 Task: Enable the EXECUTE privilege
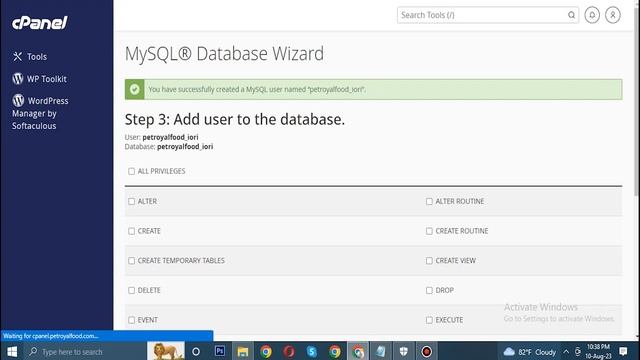click(x=429, y=320)
